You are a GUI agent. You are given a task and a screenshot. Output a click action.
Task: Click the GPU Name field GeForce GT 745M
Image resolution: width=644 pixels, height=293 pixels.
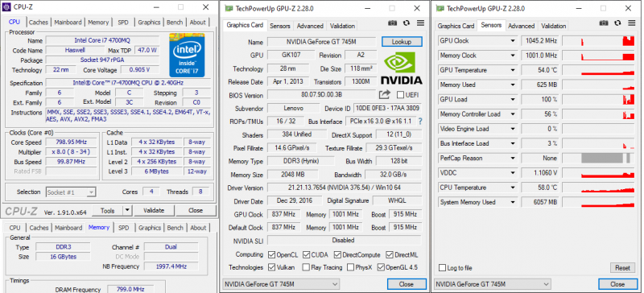click(321, 42)
